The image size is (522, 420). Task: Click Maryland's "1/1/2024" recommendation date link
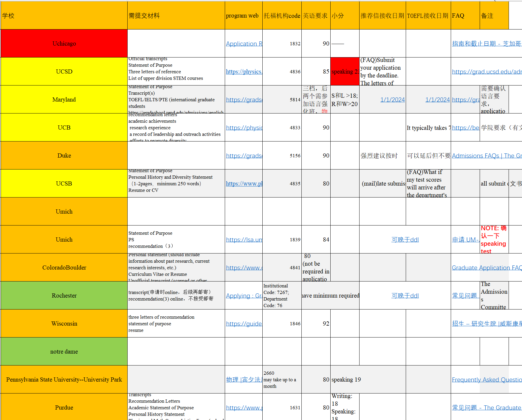coord(392,99)
